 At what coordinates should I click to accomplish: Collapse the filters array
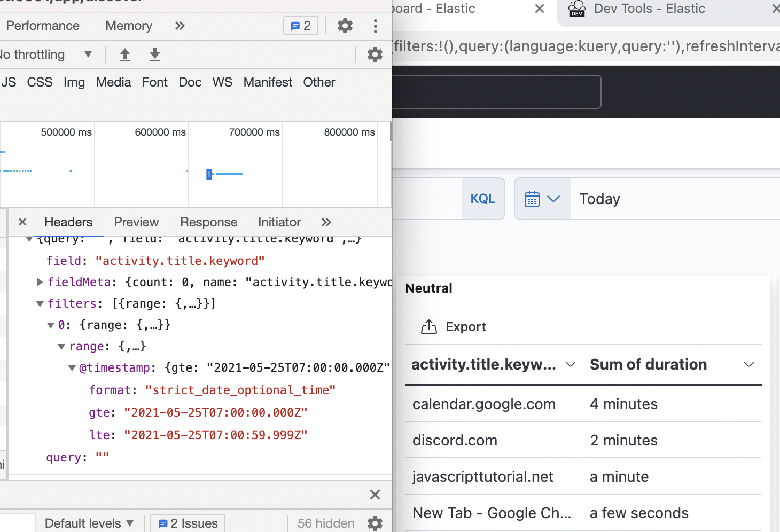(x=40, y=304)
